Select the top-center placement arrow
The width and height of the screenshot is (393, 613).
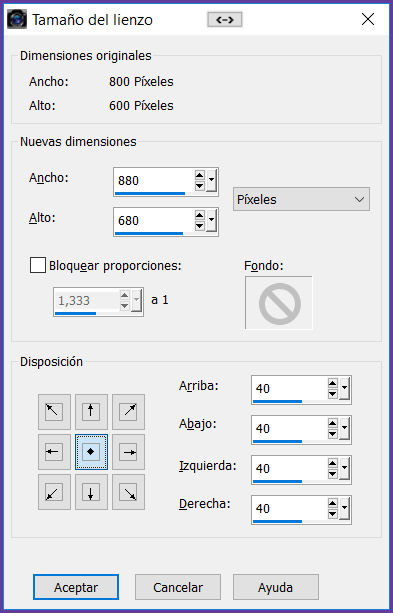tap(91, 412)
